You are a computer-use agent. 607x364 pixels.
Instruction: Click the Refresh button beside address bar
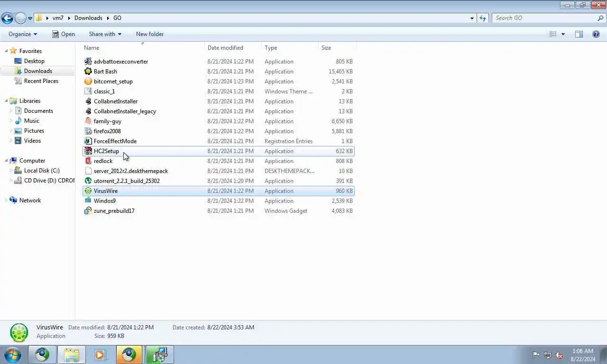pyautogui.click(x=483, y=18)
